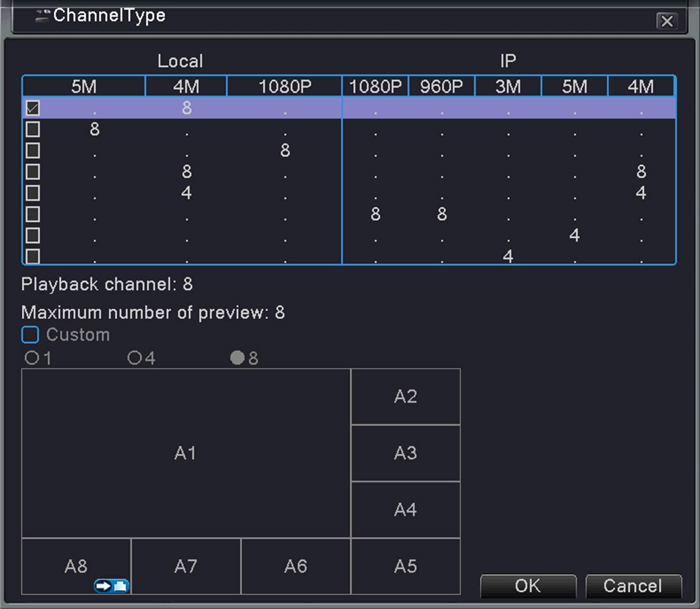Confirm settings with the OK button

(x=528, y=586)
